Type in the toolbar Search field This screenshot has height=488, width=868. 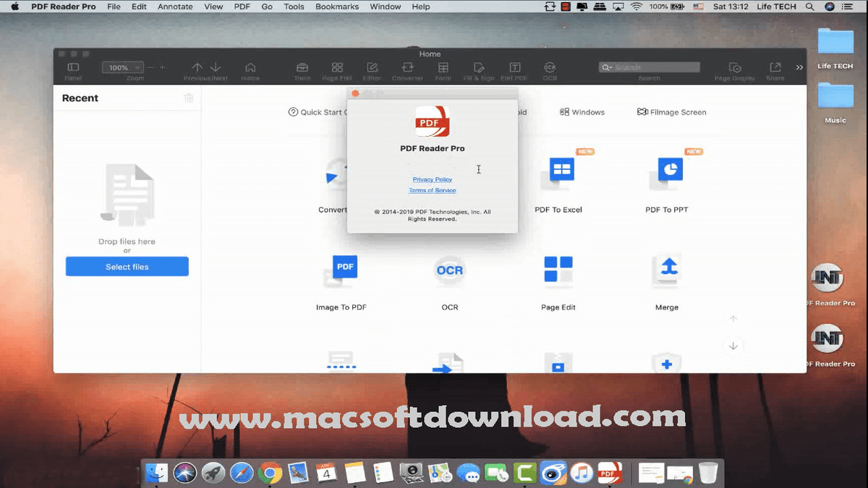(649, 67)
